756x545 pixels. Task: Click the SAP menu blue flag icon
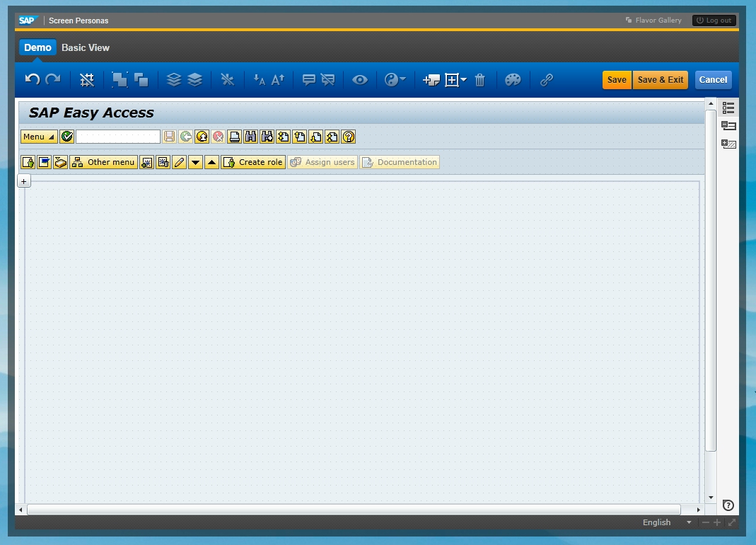(x=45, y=162)
